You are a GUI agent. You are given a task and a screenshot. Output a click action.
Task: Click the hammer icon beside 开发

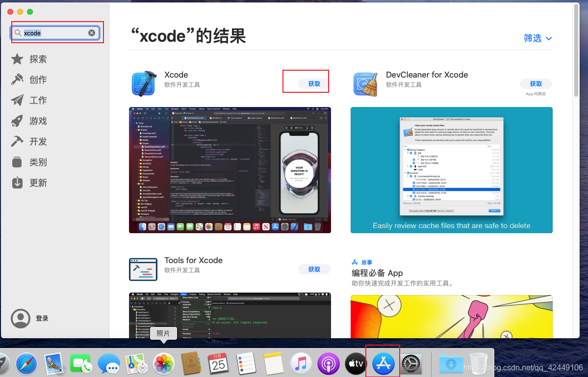coord(17,141)
